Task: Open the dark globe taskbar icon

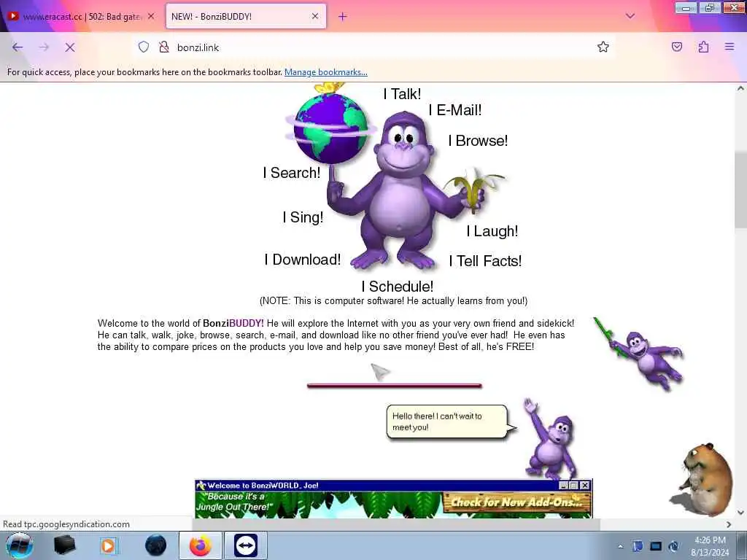Action: coord(156,545)
